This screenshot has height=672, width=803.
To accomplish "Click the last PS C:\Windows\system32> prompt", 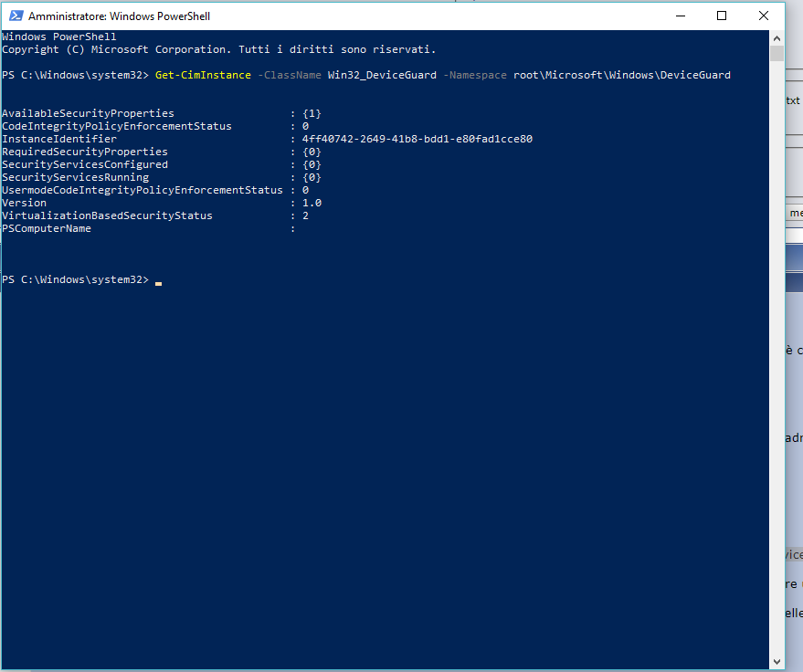I will pyautogui.click(x=75, y=280).
